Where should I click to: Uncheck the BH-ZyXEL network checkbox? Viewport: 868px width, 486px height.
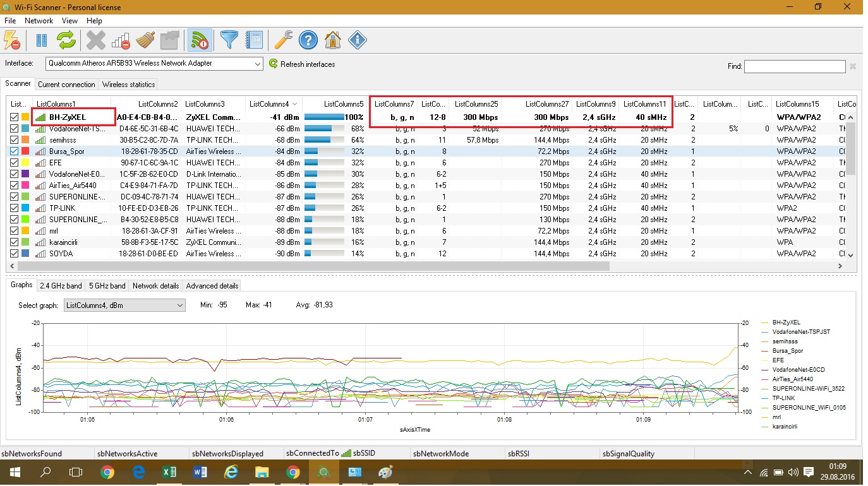[x=15, y=117]
